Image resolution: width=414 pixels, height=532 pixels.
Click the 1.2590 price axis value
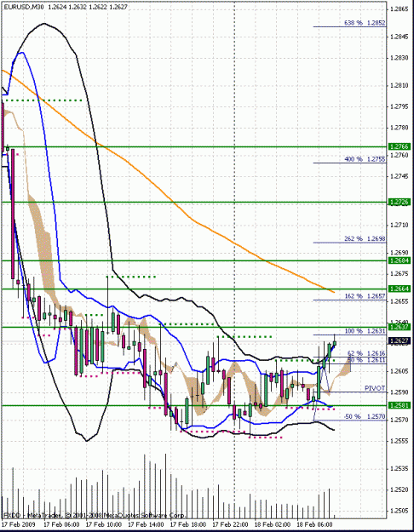pyautogui.click(x=400, y=392)
